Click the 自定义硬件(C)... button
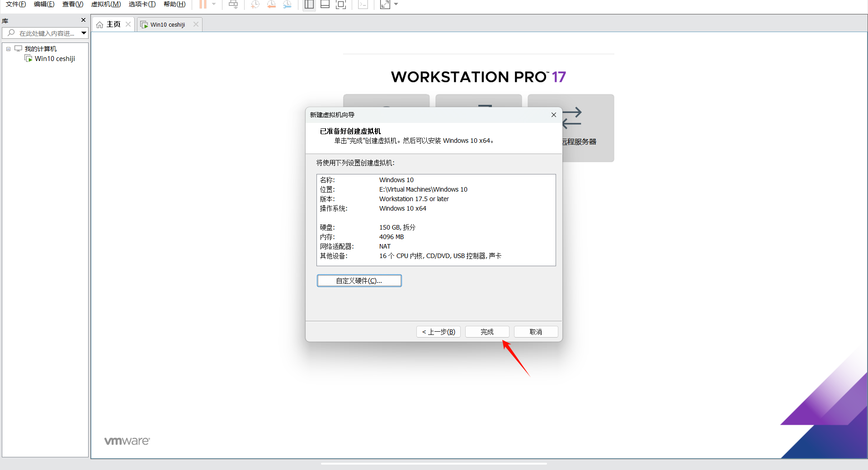 (359, 281)
